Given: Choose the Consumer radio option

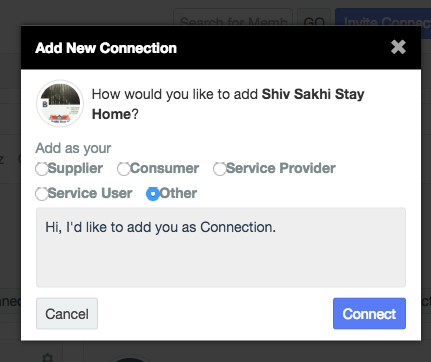Looking at the screenshot, I should coord(123,169).
